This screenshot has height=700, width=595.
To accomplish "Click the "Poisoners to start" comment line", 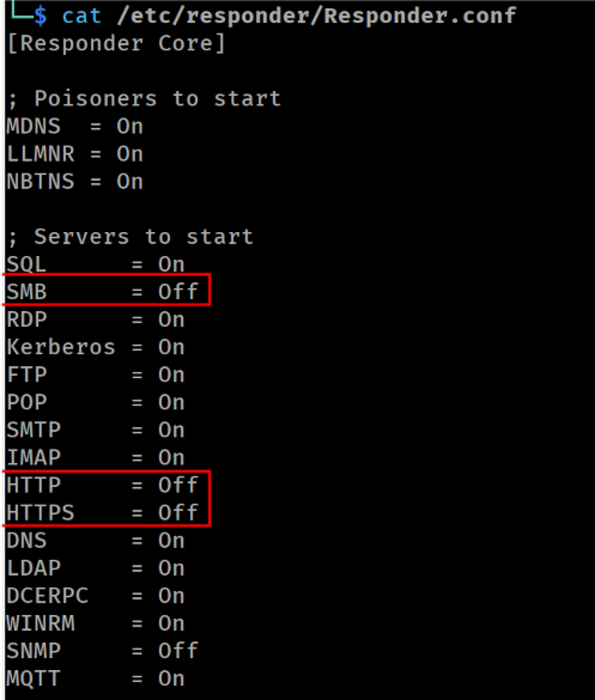I will tap(144, 99).
